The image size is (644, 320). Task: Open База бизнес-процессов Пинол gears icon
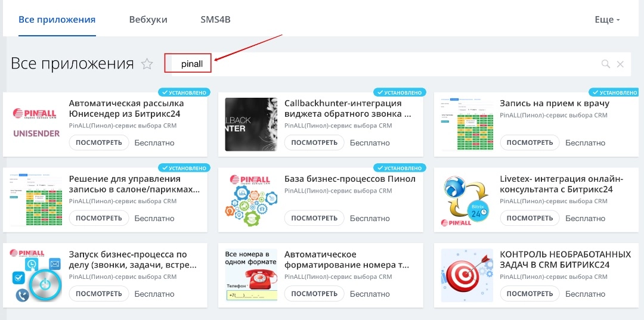(x=251, y=200)
